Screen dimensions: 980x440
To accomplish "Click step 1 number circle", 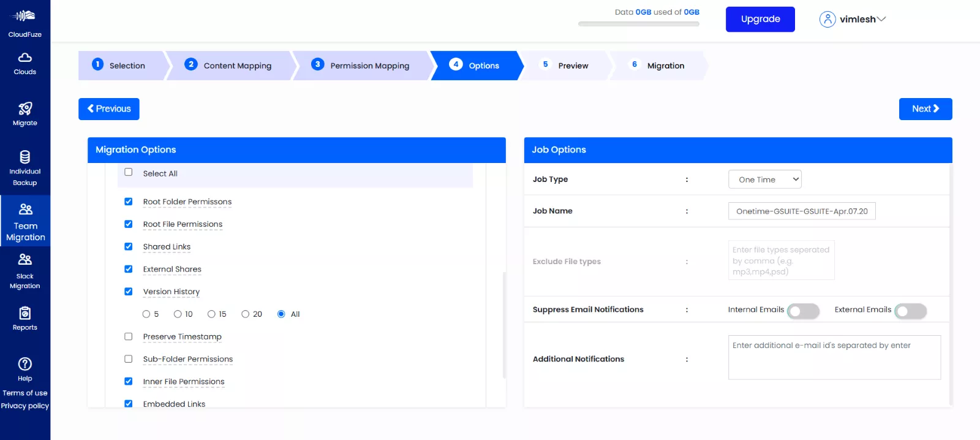I will point(98,64).
